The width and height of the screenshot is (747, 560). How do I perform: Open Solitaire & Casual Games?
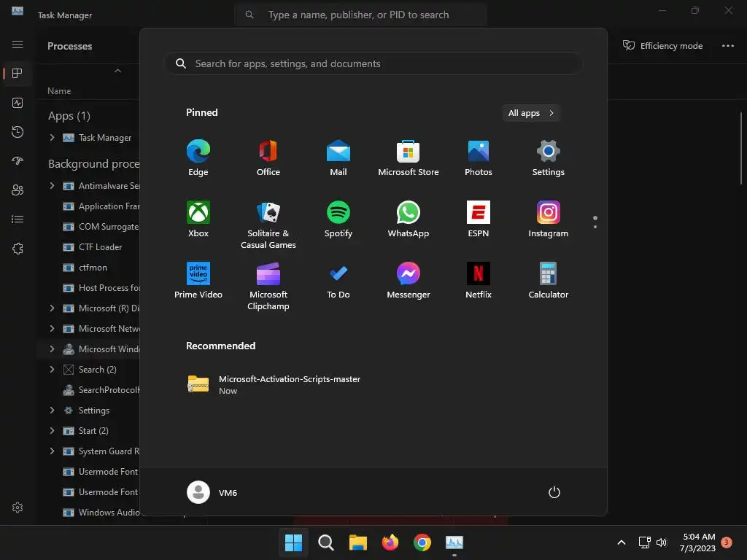(x=268, y=225)
